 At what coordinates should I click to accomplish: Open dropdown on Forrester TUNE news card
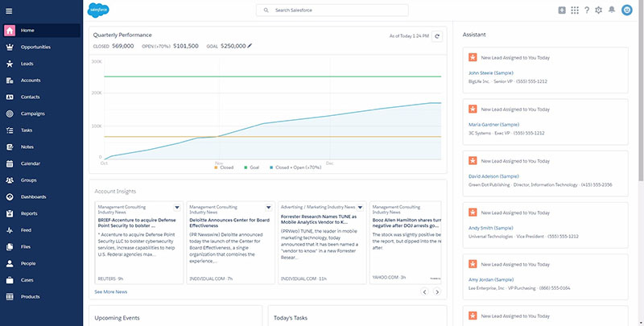pyautogui.click(x=360, y=208)
